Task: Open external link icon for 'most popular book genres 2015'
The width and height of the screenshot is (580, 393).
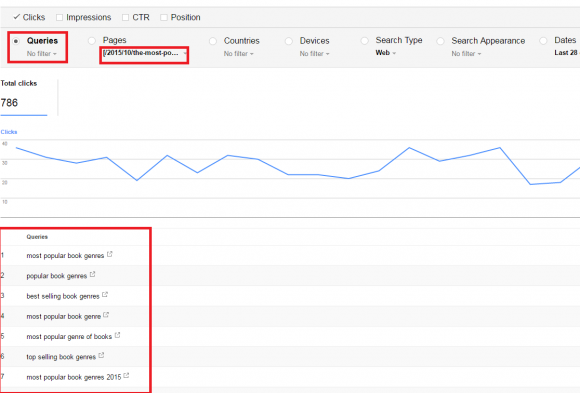Action: pyautogui.click(x=127, y=376)
